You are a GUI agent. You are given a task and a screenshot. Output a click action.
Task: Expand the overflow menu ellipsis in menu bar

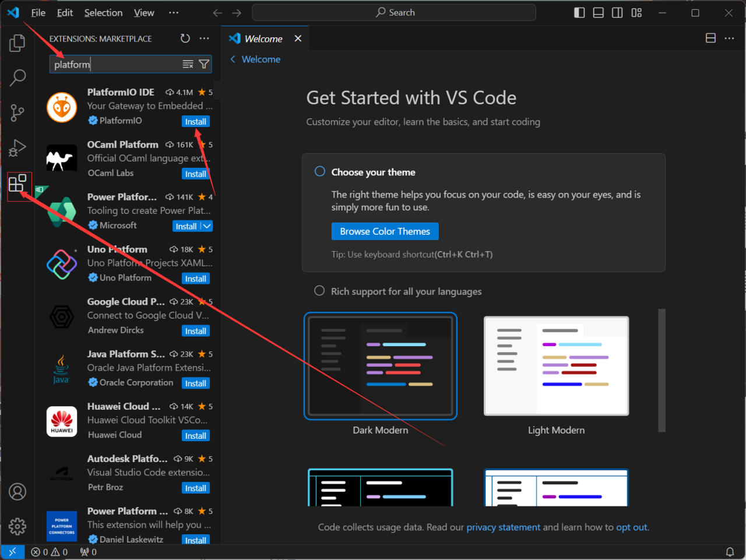[174, 13]
